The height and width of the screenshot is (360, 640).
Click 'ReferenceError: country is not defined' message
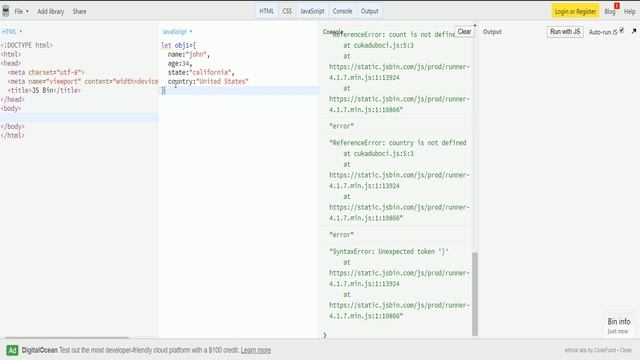pyautogui.click(x=398, y=143)
